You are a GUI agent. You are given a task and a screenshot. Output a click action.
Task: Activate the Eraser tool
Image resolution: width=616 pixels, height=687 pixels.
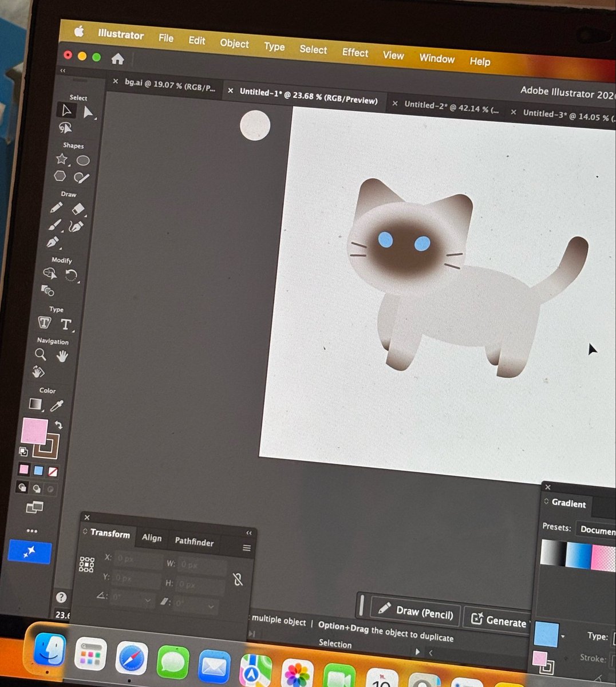pos(78,210)
